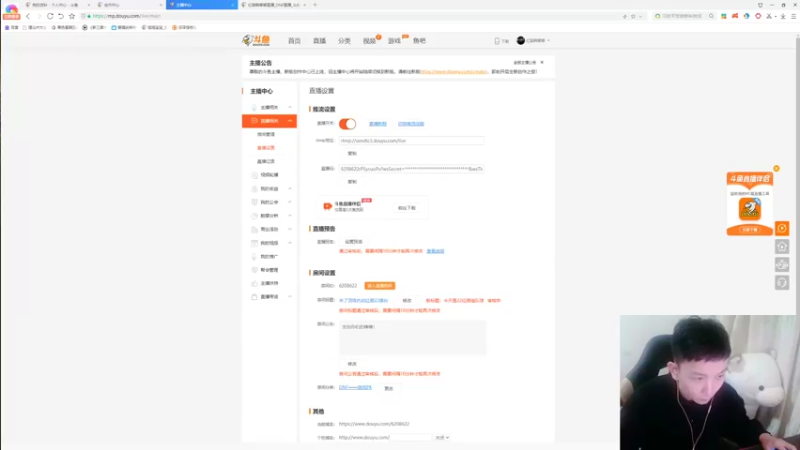The height and width of the screenshot is (450, 800).
Task: Click the personalized domain input after http://www.douyu.com/
Action: 411,438
